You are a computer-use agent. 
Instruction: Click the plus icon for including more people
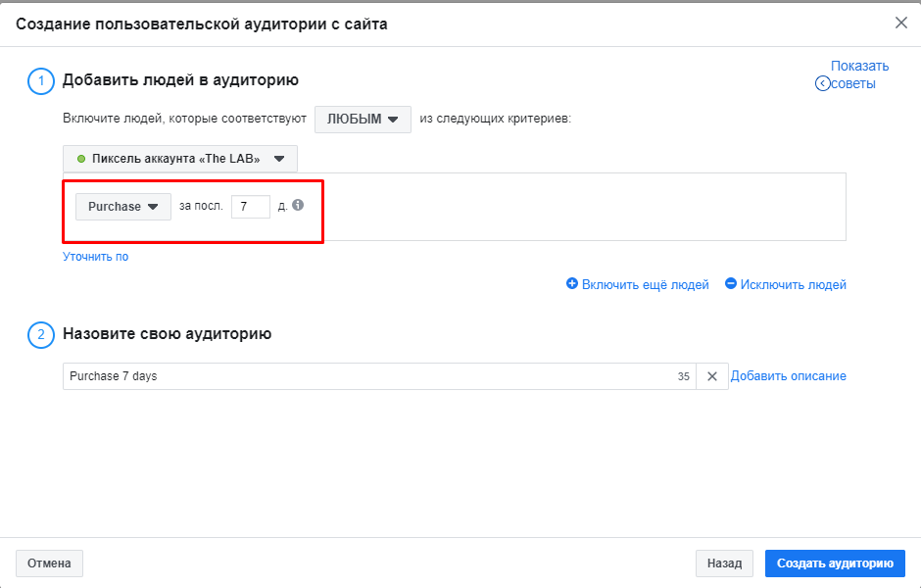[x=572, y=284]
